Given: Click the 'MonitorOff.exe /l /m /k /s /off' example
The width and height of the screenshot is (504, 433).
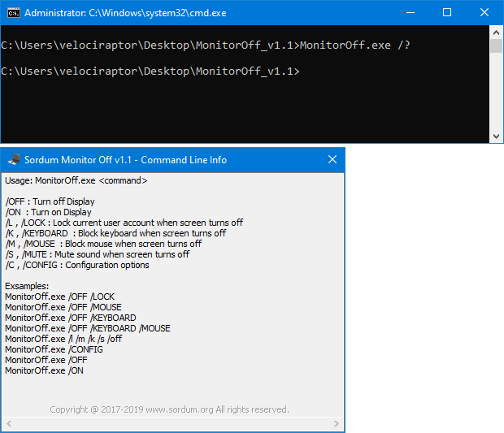Looking at the screenshot, I should click(x=63, y=339).
